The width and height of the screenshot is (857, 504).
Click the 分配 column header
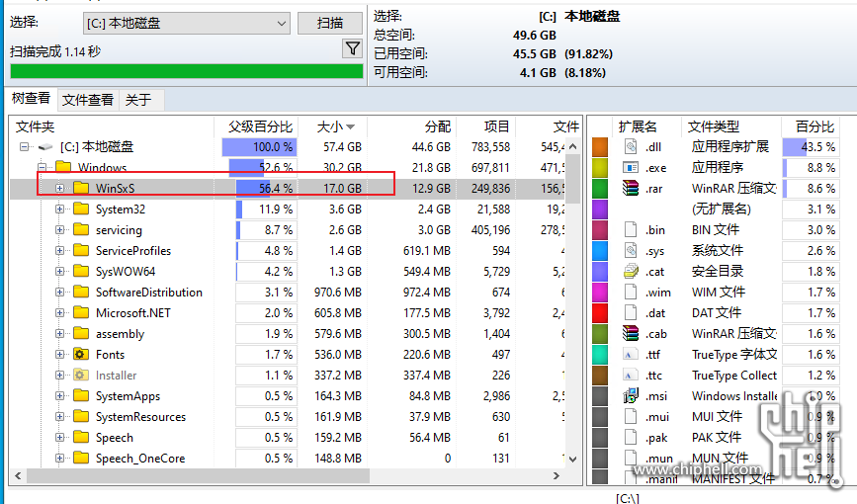(x=412, y=126)
